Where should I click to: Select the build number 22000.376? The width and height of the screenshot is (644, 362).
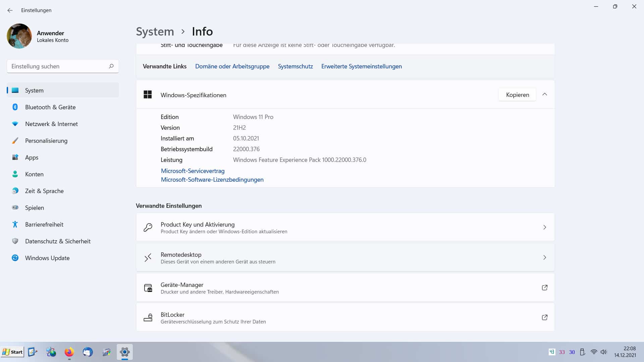click(246, 149)
